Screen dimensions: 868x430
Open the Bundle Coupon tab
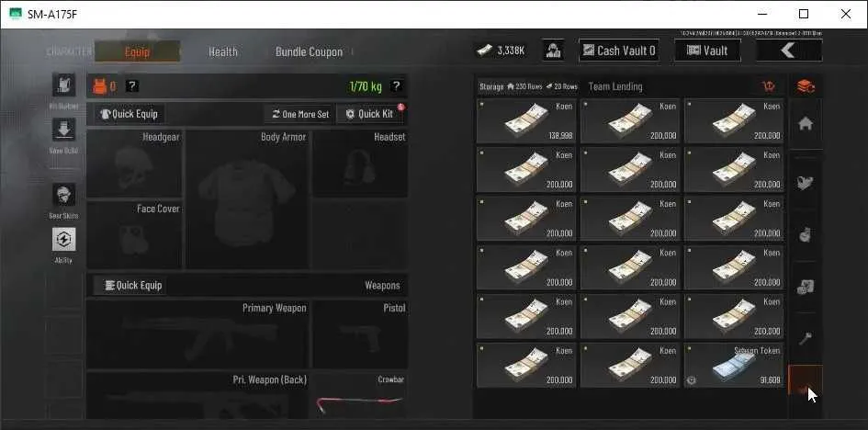(x=309, y=51)
